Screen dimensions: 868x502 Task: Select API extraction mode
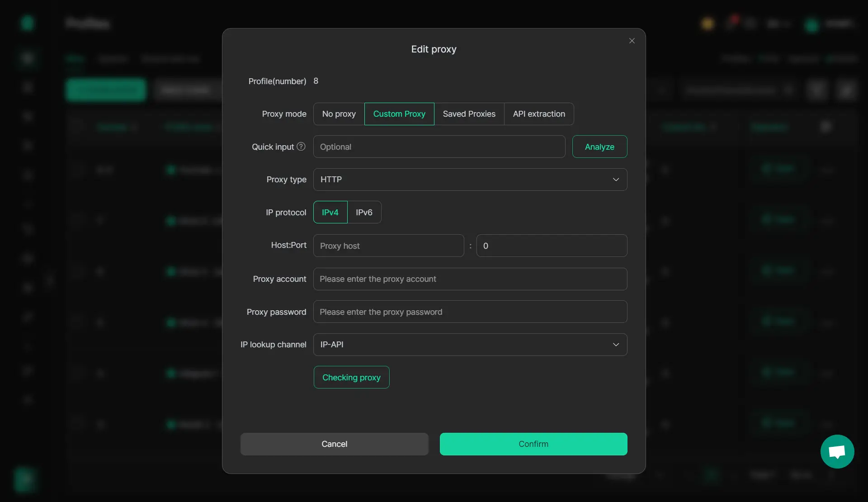(539, 114)
